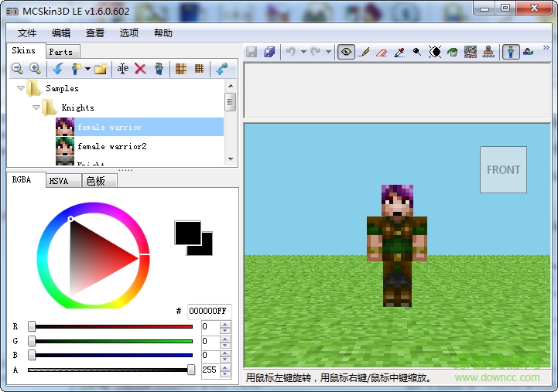Click the A alpha slider handle
Screen dimensions: 558x392
click(191, 370)
